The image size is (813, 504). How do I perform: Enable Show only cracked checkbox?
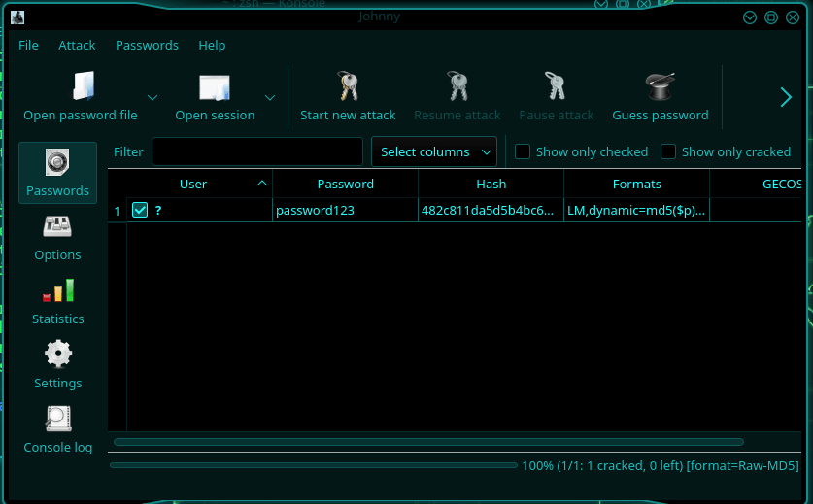click(x=668, y=151)
